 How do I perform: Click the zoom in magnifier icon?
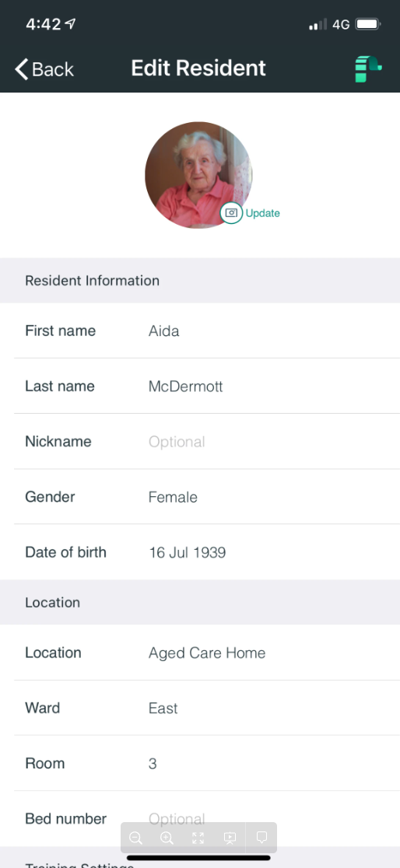coord(167,838)
